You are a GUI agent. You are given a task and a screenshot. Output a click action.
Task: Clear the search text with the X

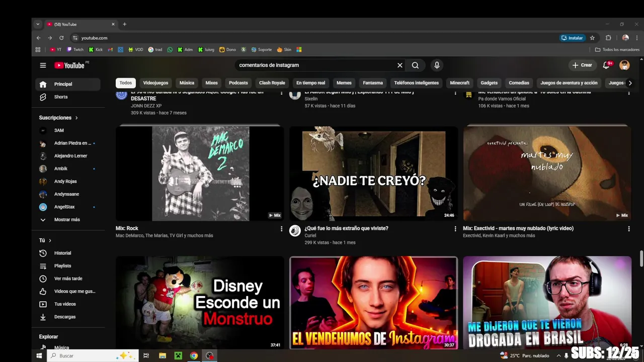[x=400, y=65]
